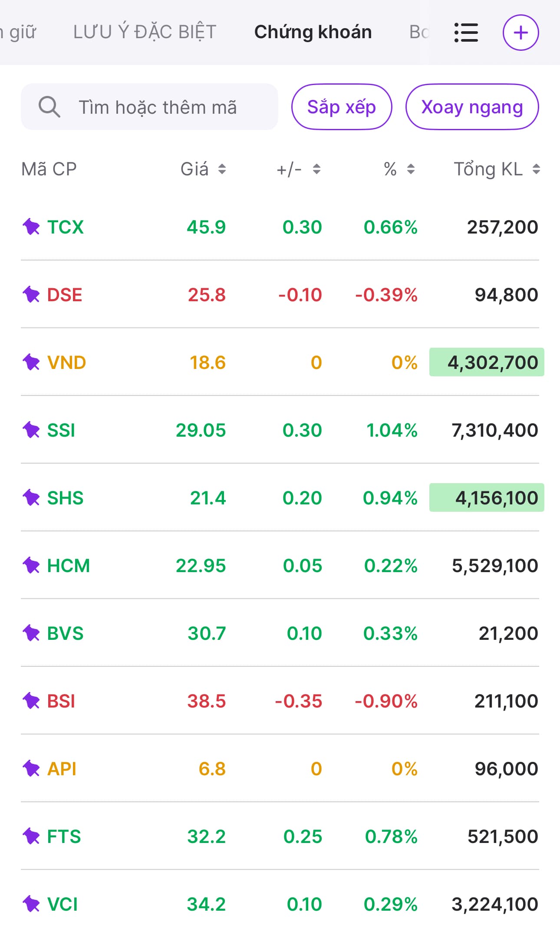Select the Chứng khoán tab

tap(313, 32)
